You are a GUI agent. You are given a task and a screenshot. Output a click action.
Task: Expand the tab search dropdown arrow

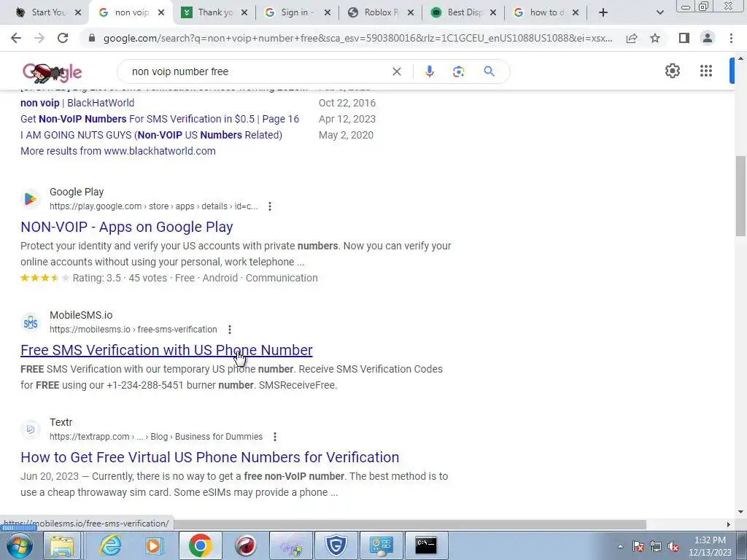pyautogui.click(x=659, y=12)
